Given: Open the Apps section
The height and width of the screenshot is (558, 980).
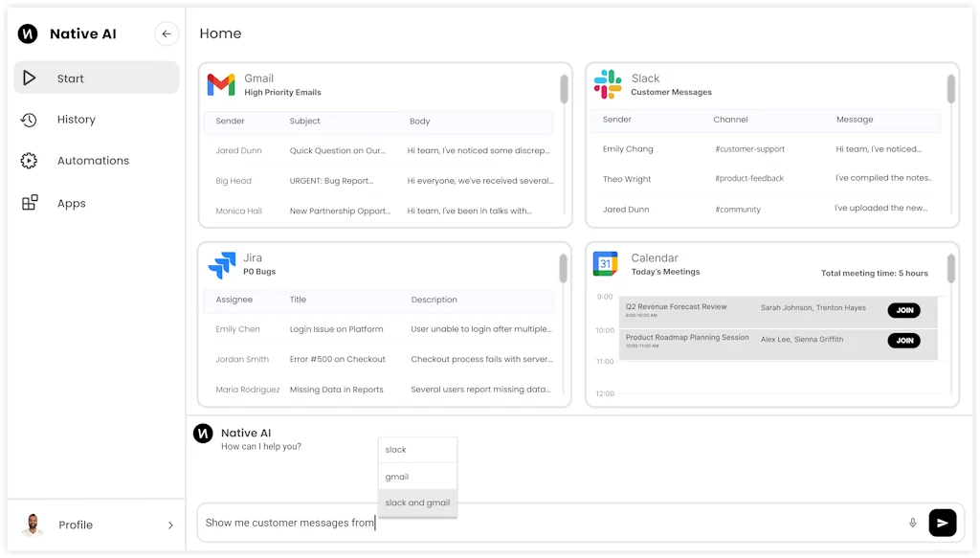Looking at the screenshot, I should point(71,203).
